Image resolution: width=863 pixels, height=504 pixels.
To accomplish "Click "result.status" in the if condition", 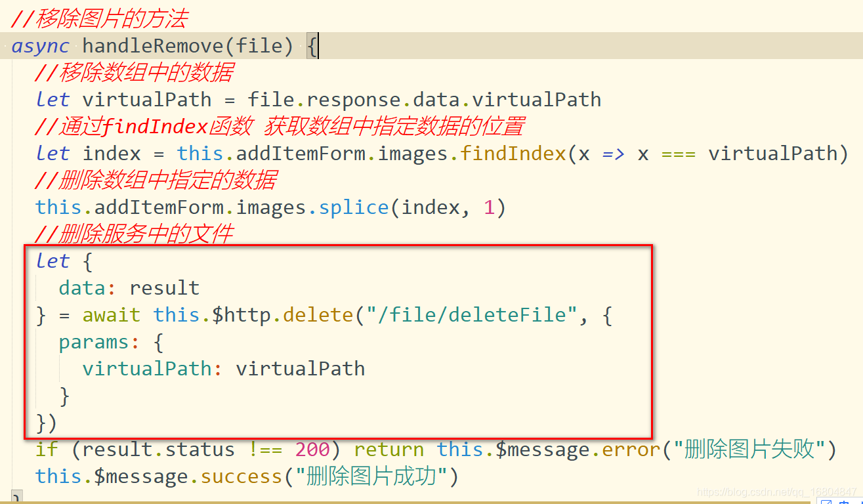I will pyautogui.click(x=159, y=450).
